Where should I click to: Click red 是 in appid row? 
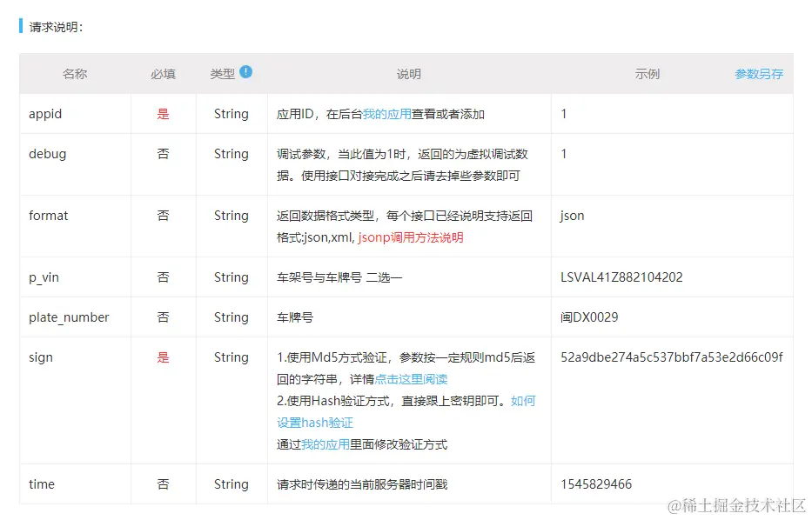tap(163, 114)
